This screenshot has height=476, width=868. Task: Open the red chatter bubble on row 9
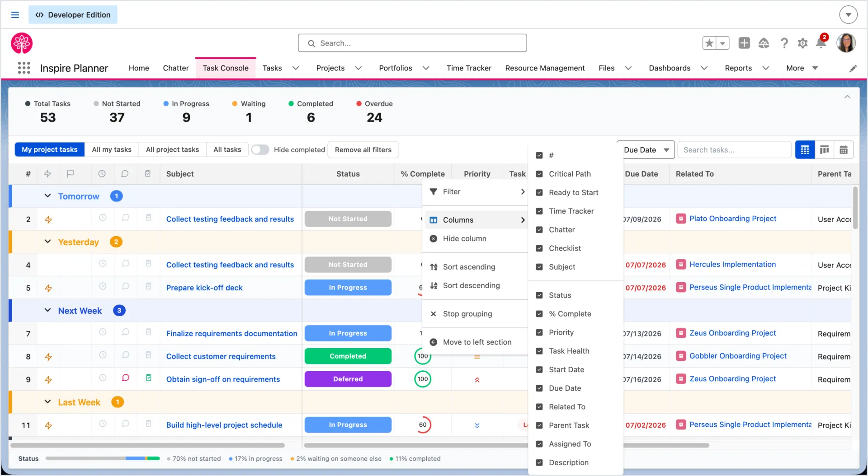[126, 378]
